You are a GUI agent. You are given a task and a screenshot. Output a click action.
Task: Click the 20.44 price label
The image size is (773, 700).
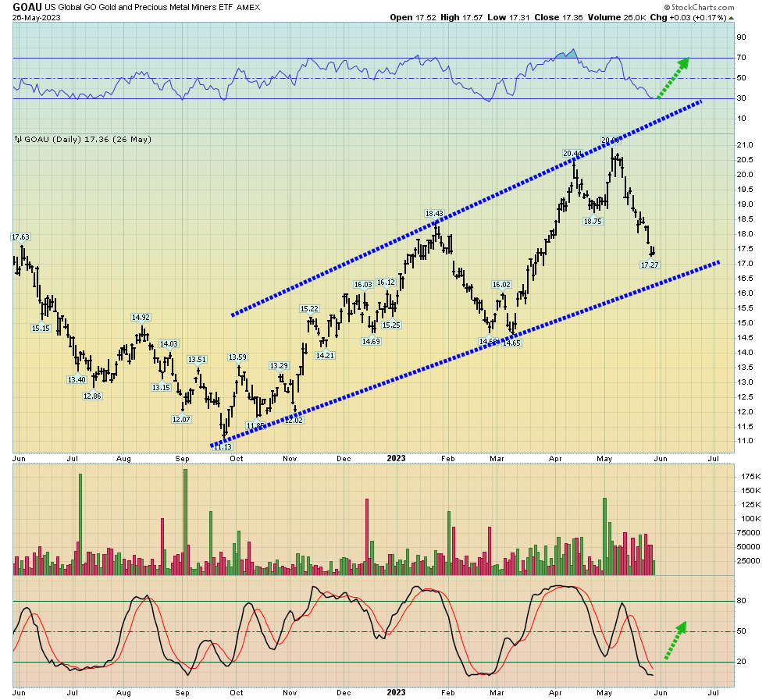click(x=572, y=153)
